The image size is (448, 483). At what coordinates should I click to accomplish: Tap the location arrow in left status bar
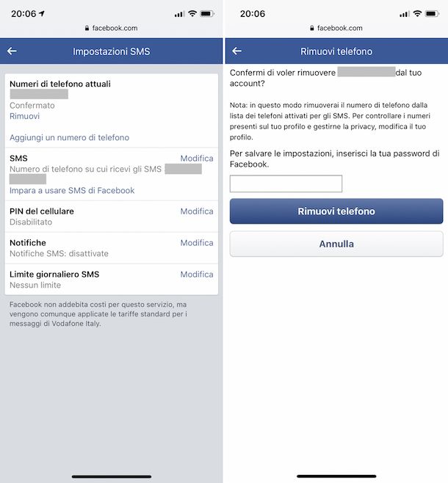click(x=42, y=13)
